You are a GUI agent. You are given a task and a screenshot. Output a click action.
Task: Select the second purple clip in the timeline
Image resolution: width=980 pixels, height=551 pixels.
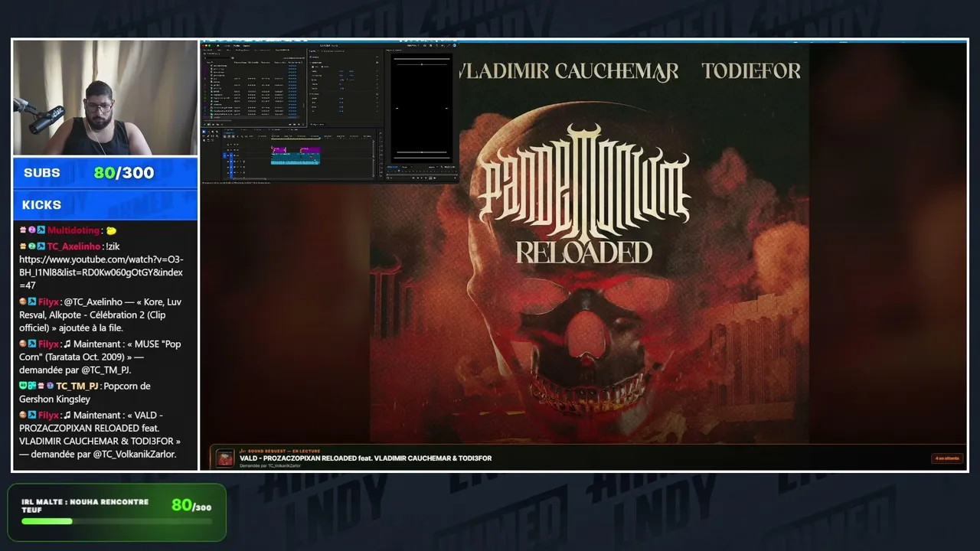tap(310, 150)
